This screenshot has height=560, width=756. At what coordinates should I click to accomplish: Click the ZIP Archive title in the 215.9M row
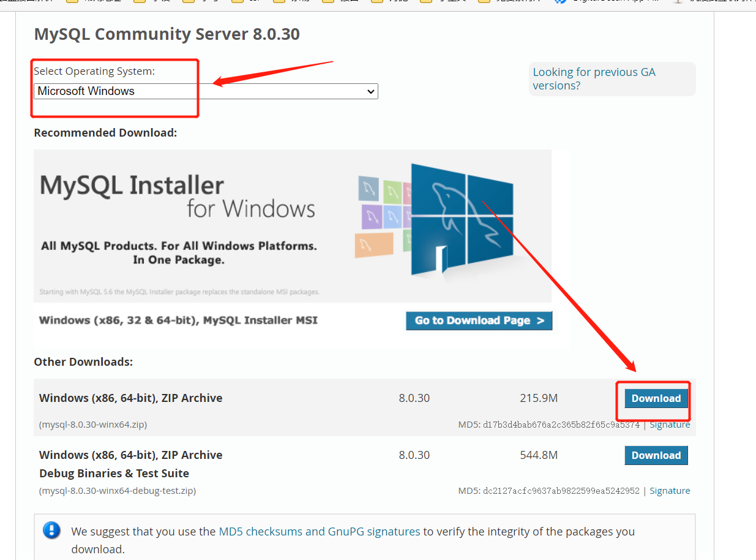pos(130,398)
